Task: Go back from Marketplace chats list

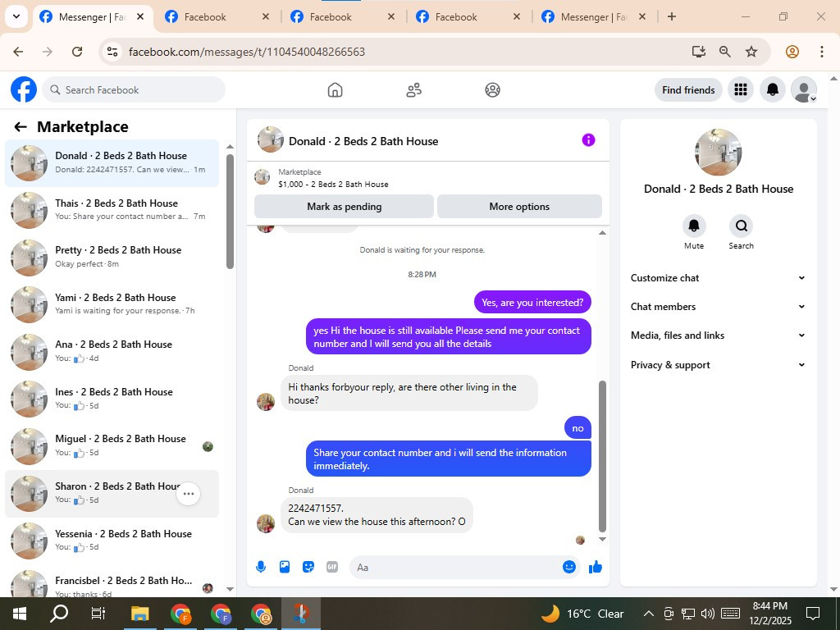Action: click(x=21, y=127)
